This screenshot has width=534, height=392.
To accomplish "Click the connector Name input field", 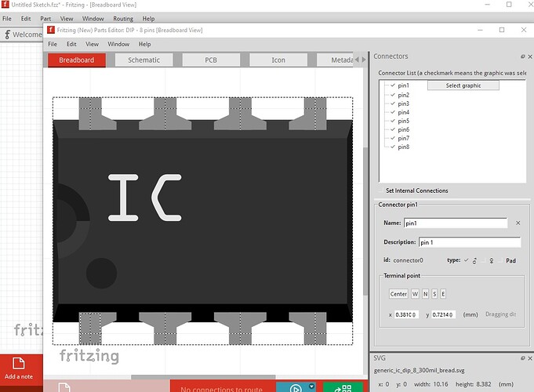I will [x=456, y=223].
